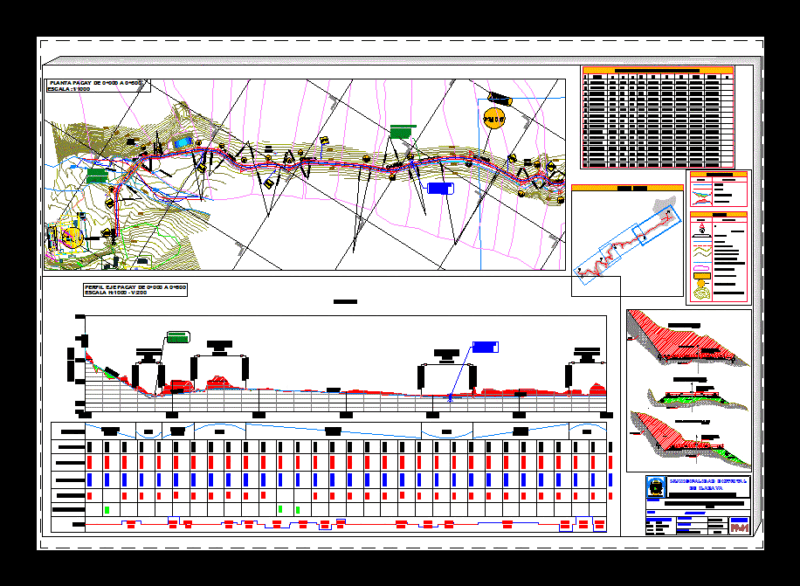
Task: Open the key map thumbnail with blue frames
Action: (628, 240)
